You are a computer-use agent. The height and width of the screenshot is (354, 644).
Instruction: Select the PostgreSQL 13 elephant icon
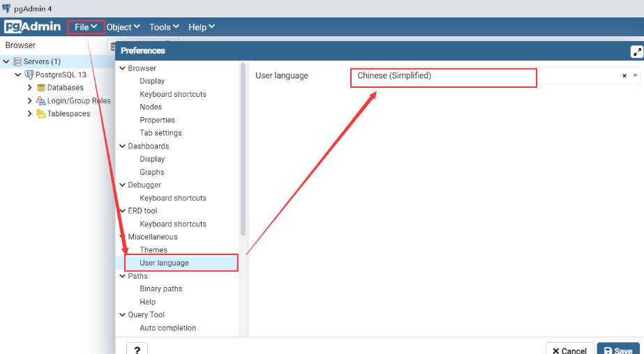(x=29, y=75)
